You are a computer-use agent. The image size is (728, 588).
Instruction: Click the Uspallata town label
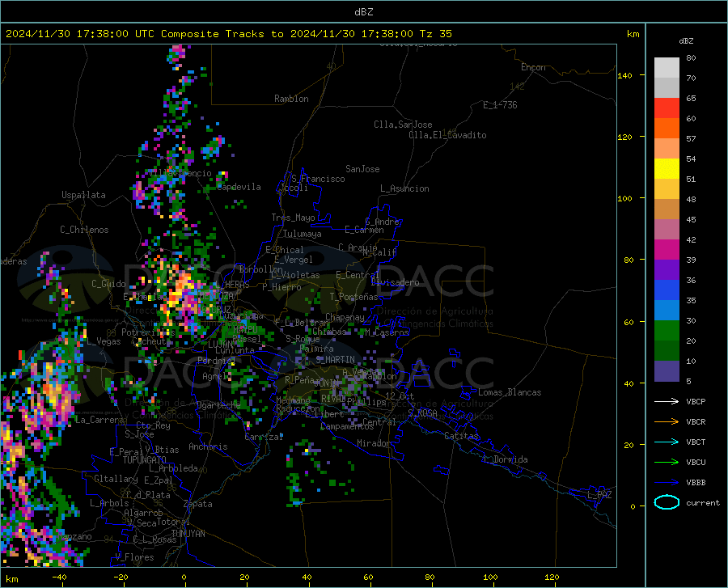click(83, 195)
